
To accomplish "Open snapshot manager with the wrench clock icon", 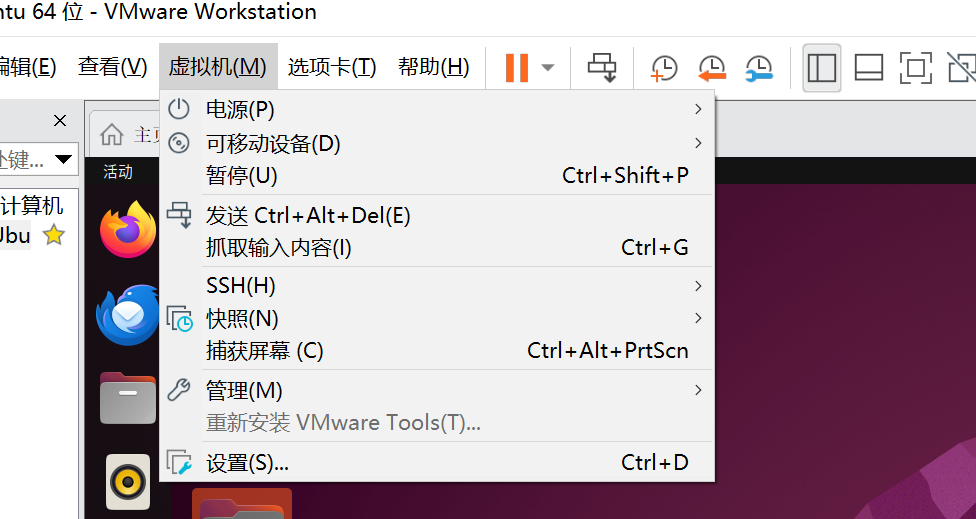I will (759, 68).
